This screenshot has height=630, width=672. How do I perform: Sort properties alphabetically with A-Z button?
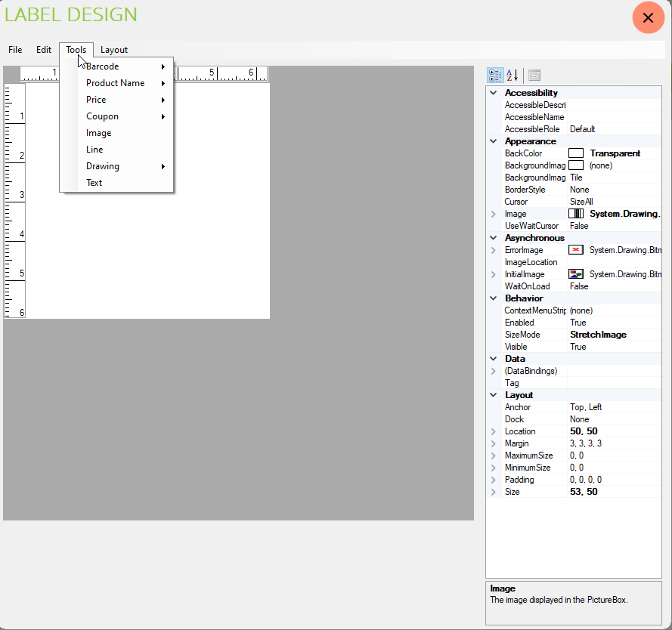pyautogui.click(x=513, y=76)
